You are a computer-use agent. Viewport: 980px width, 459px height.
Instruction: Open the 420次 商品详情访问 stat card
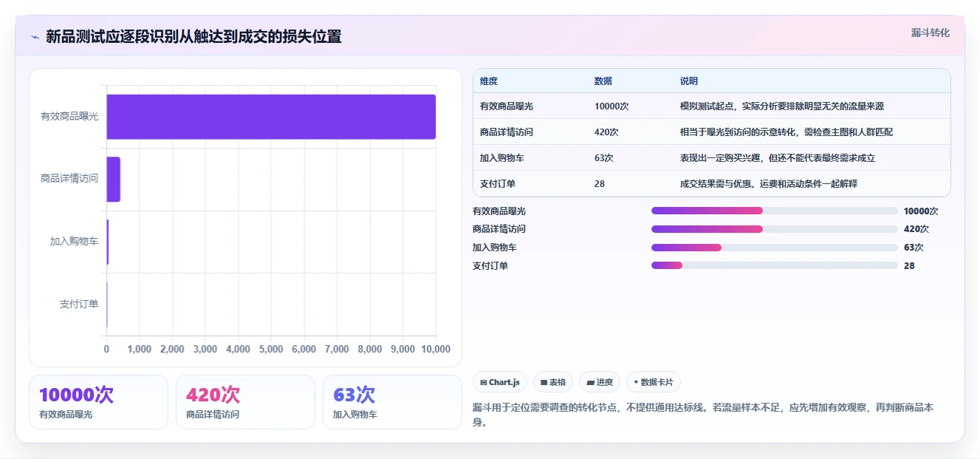(x=245, y=402)
